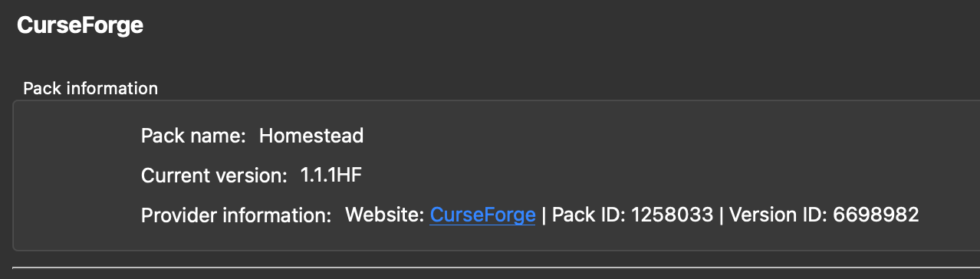Click the separator bar after the CurseForge link
The width and height of the screenshot is (980, 279).
click(544, 215)
